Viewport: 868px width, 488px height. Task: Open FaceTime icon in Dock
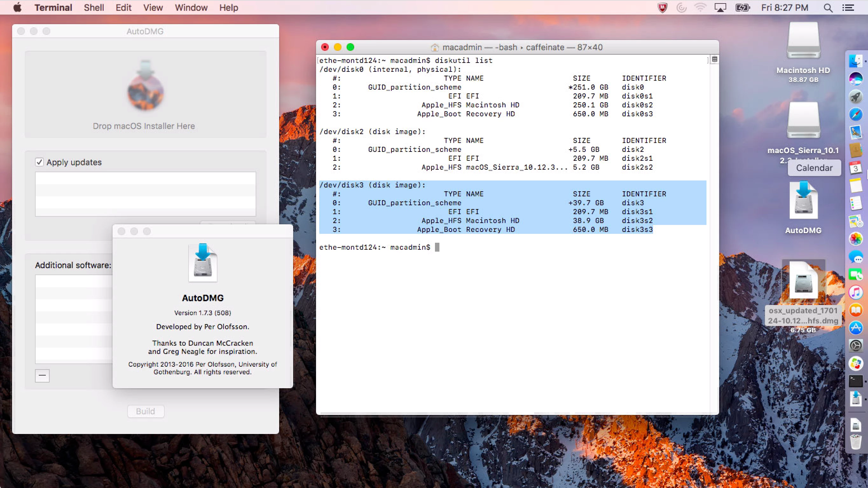click(856, 274)
